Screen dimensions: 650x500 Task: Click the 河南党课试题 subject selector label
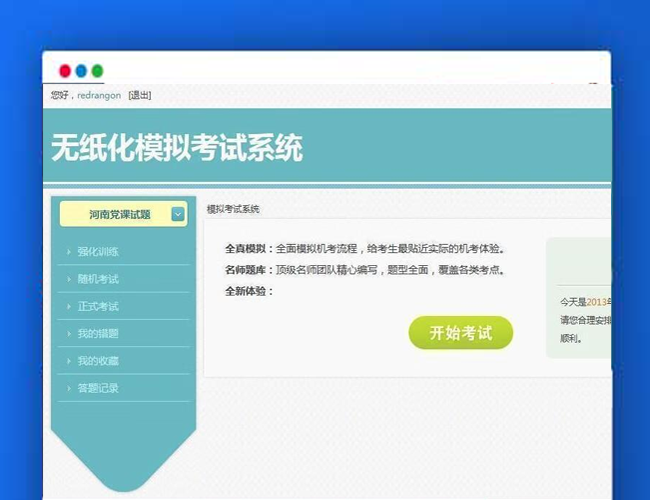coord(119,214)
